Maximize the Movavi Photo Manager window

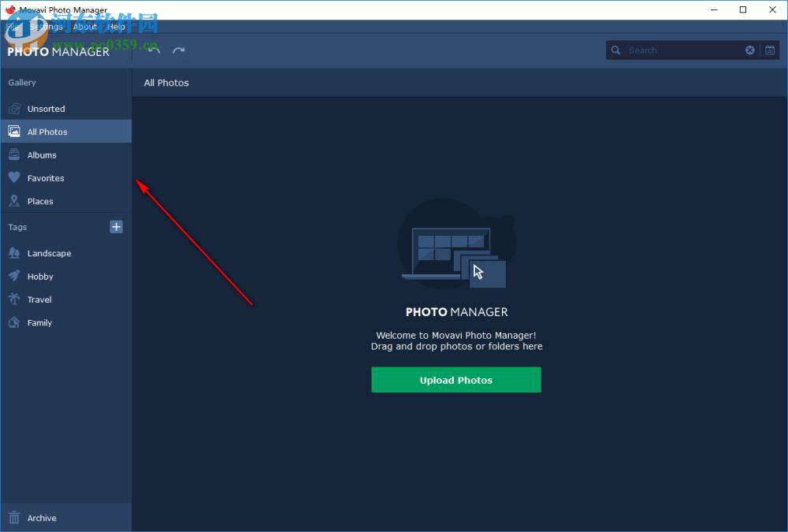743,9
